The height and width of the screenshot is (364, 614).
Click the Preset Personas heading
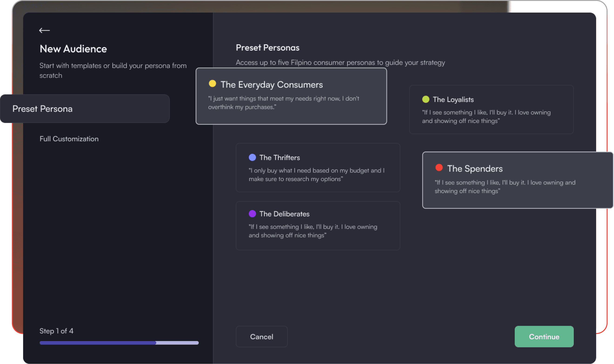tap(267, 48)
